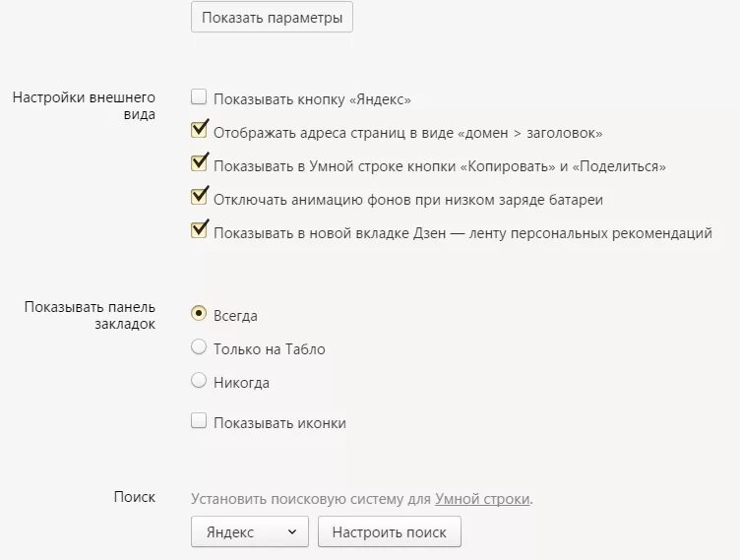Select «Только на Табло» bookmarks option
Viewport: 740px width, 560px height.
click(x=199, y=347)
